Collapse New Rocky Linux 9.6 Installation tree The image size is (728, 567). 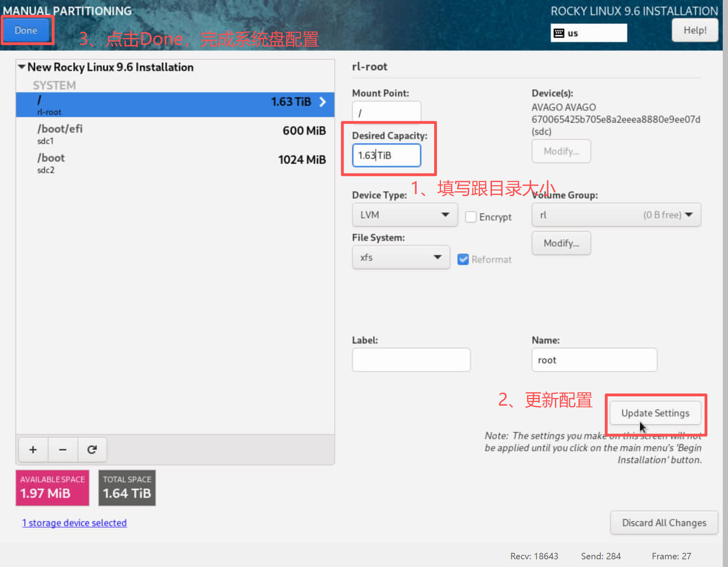pos(22,67)
